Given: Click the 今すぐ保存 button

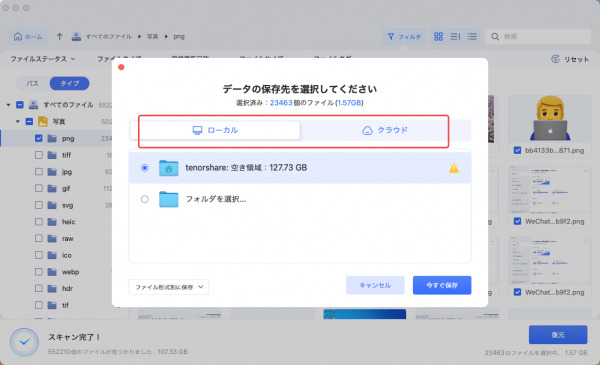Looking at the screenshot, I should 442,285.
